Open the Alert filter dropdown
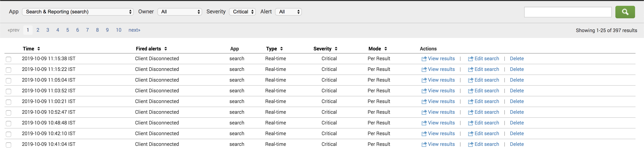Image resolution: width=644 pixels, height=149 pixels. tap(288, 12)
